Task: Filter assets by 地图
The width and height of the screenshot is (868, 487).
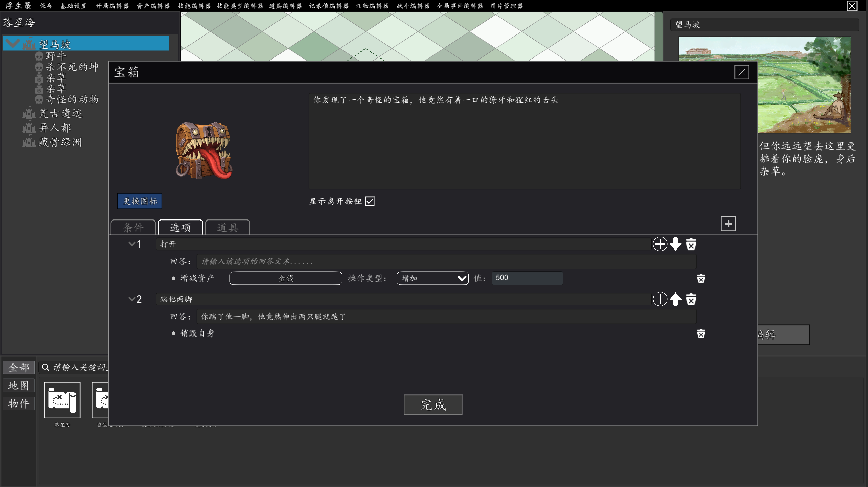Action: click(x=19, y=386)
